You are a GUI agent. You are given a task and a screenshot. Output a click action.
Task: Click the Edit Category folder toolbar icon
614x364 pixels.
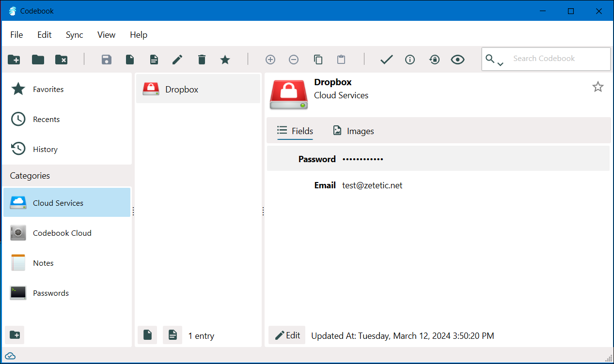[38, 60]
